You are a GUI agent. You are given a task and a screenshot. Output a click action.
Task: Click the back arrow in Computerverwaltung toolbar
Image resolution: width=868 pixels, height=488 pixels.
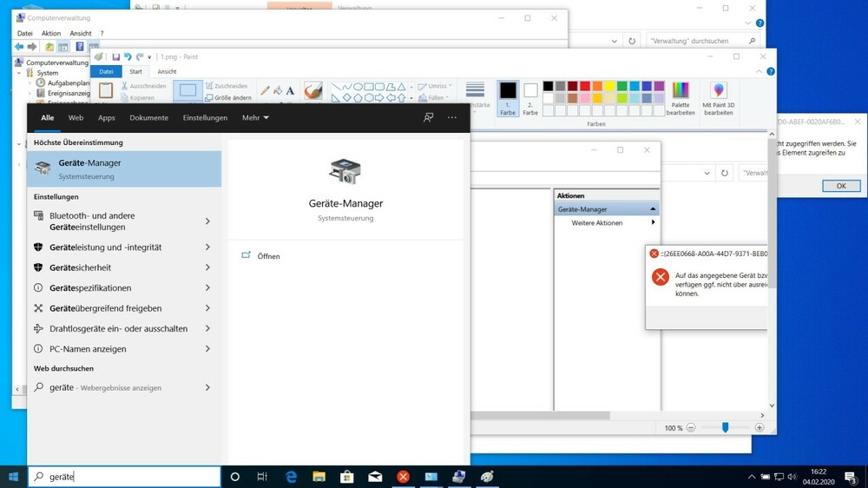coord(19,47)
